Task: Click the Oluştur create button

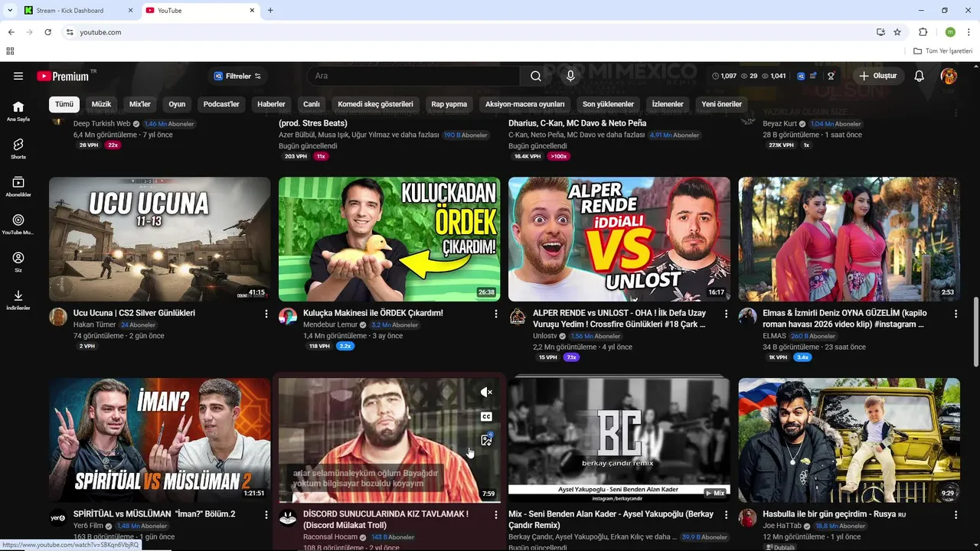Action: (x=877, y=76)
